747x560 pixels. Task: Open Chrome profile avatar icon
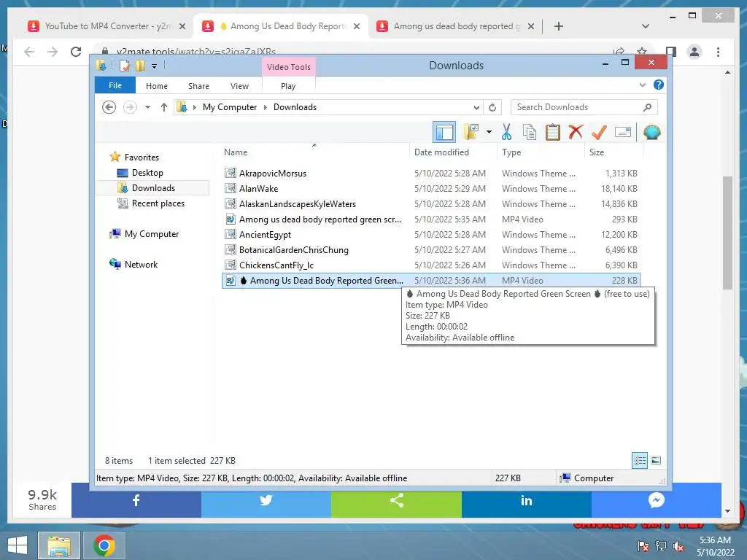tap(694, 52)
